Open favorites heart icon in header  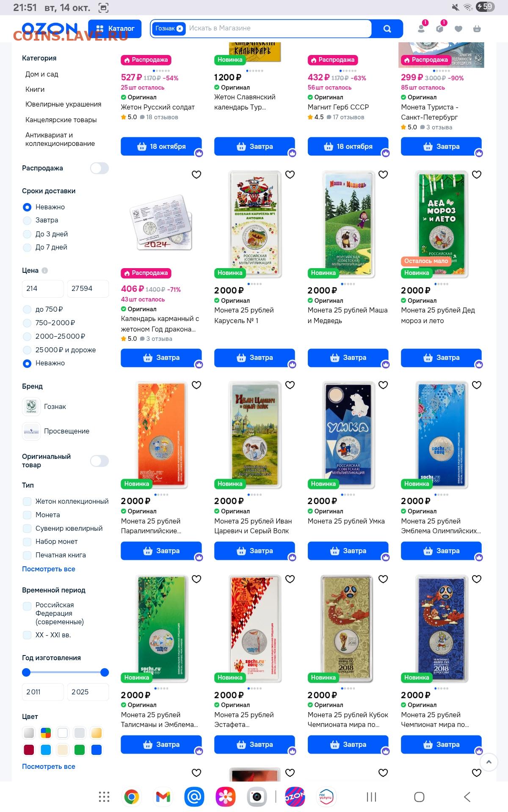[x=458, y=29]
